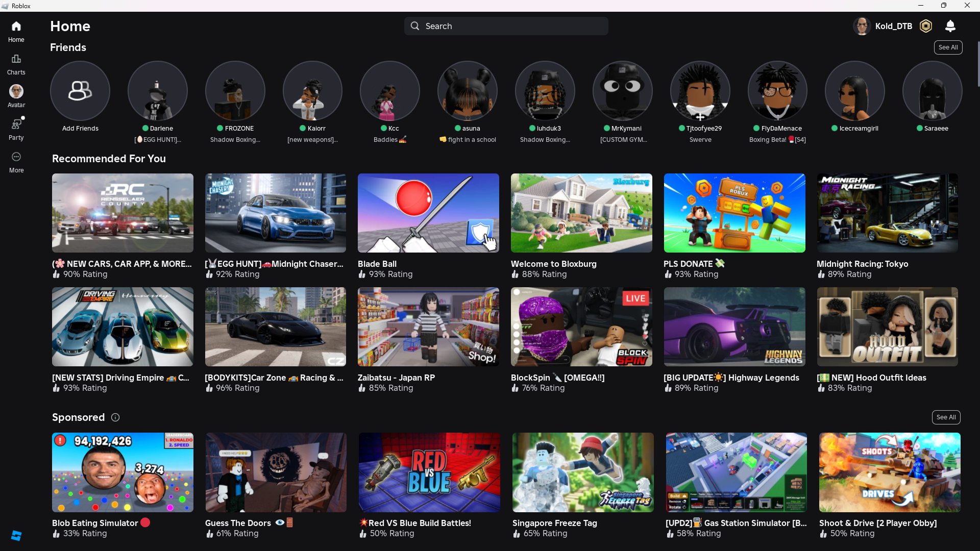Open the Kold_DTB profile avatar
The width and height of the screenshot is (980, 551).
862,26
